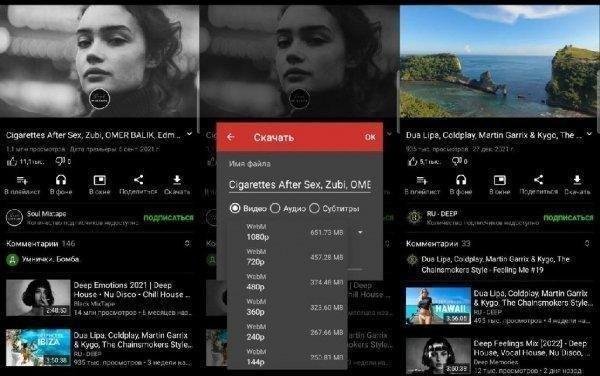The image size is (600, 376).
Task: Expand Cigarettes After Sex video title description
Action: tap(189, 134)
